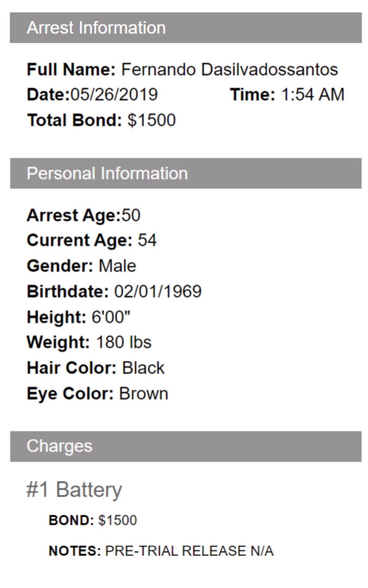Click the #1 Battery charge heading
This screenshot has width=368, height=588.
tap(74, 490)
